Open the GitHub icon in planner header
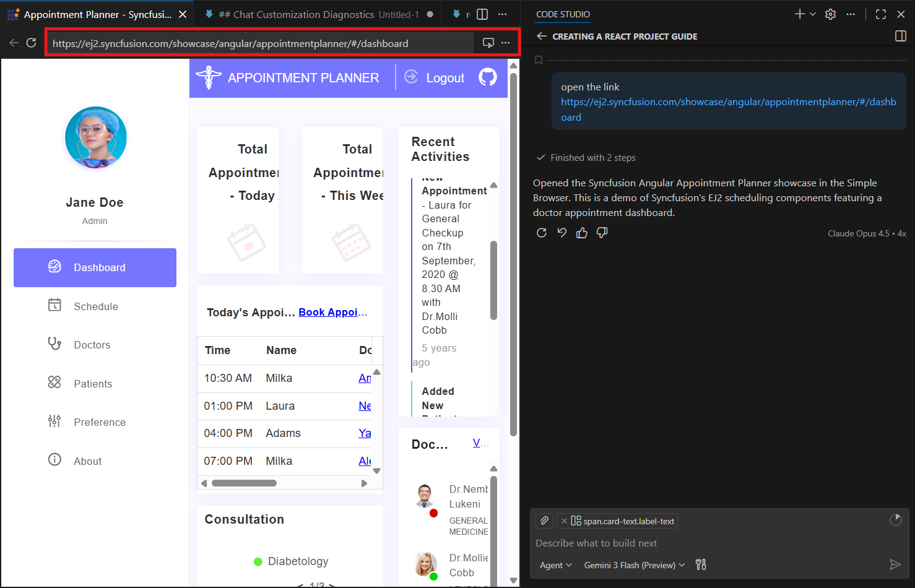The image size is (915, 588). (487, 77)
